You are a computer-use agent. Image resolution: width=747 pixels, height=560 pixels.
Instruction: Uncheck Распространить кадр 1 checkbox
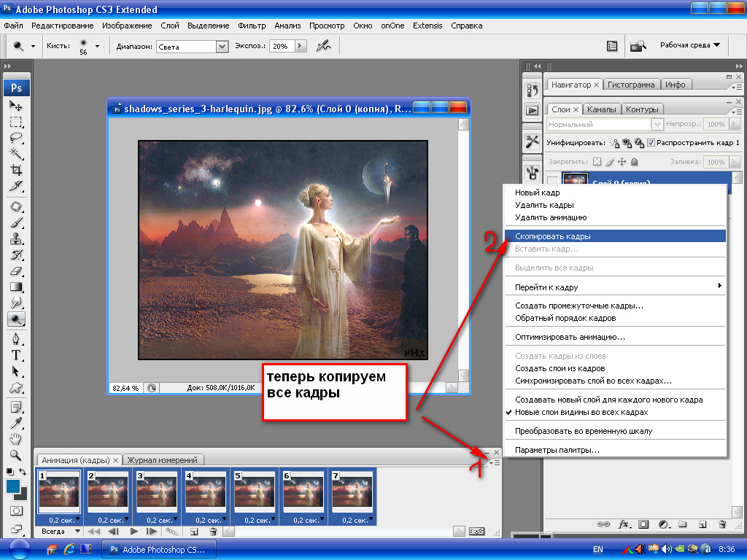coord(651,142)
